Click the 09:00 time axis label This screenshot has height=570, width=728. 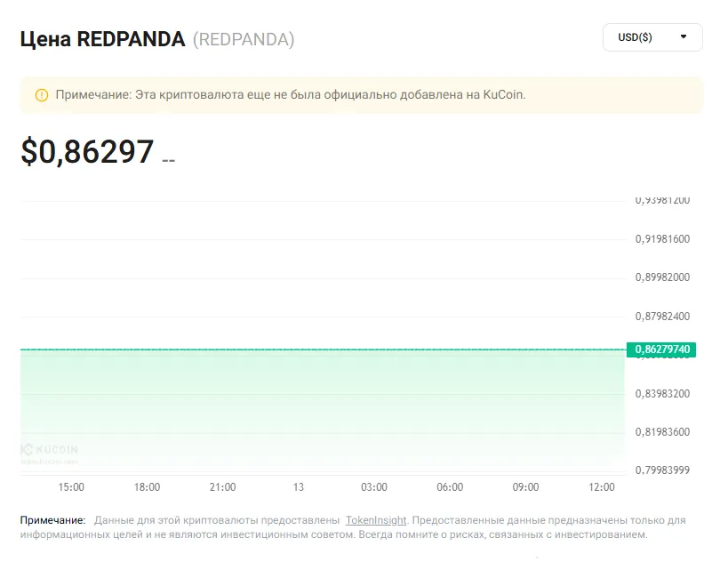[x=525, y=487]
